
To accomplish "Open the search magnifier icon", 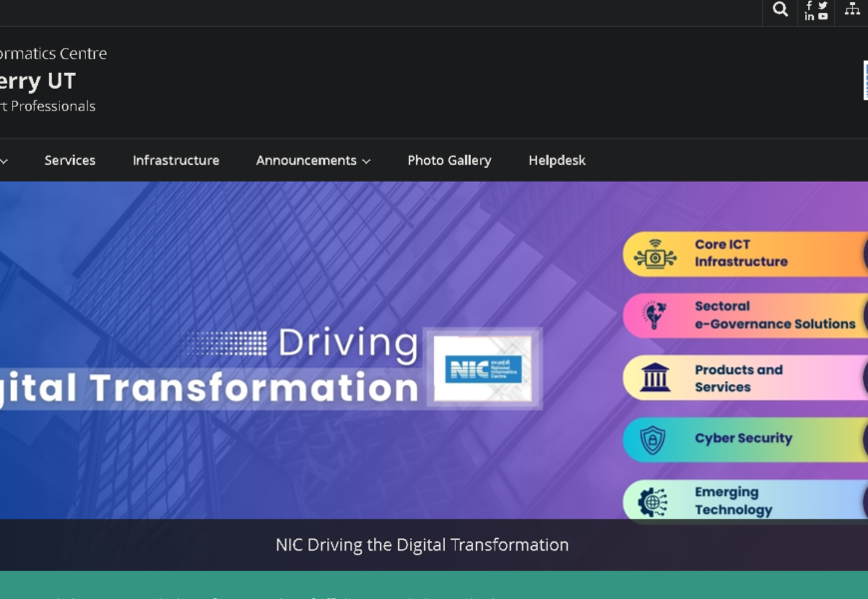I will click(780, 10).
